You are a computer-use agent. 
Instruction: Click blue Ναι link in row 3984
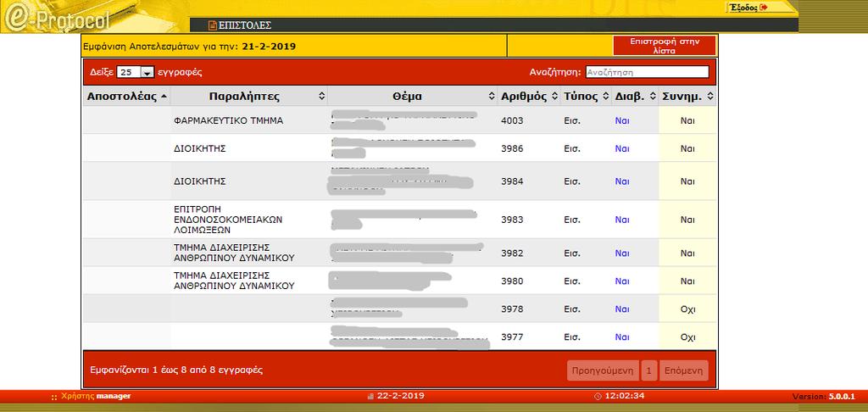(622, 181)
